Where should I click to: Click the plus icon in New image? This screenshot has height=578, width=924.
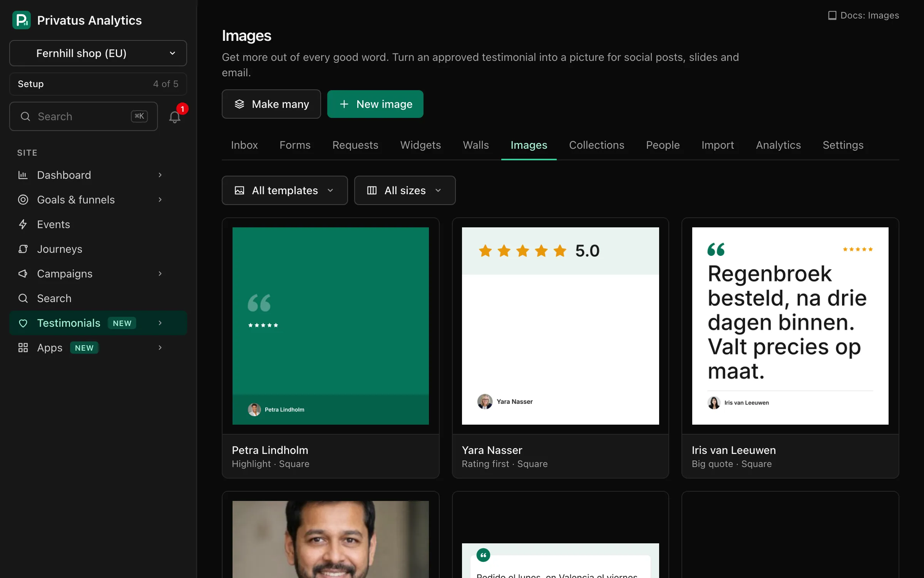[344, 104]
